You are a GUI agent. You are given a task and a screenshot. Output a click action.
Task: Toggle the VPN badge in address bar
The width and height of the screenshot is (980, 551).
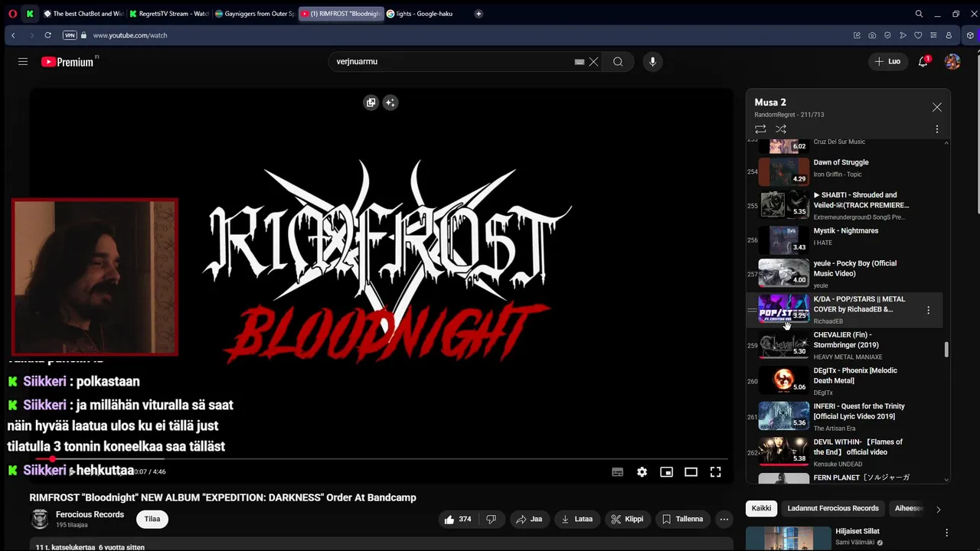70,35
